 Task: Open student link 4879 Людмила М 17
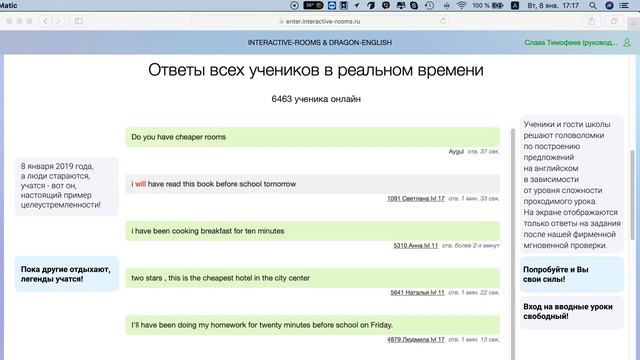point(416,339)
